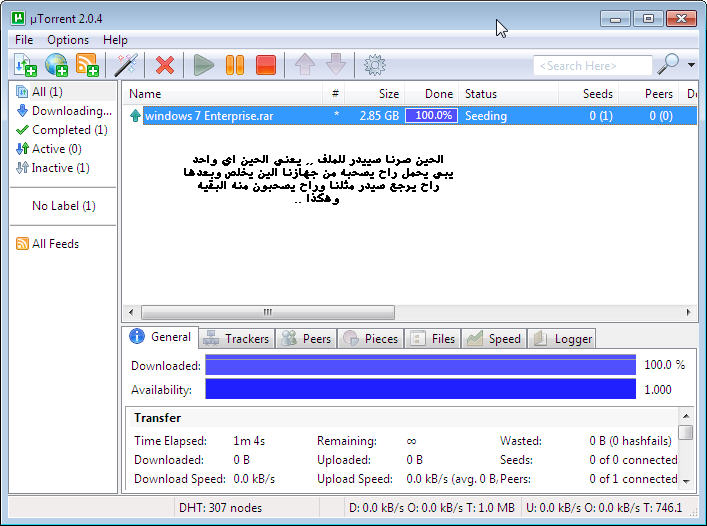Click the Availability bar in General
The image size is (707, 526).
click(420, 389)
